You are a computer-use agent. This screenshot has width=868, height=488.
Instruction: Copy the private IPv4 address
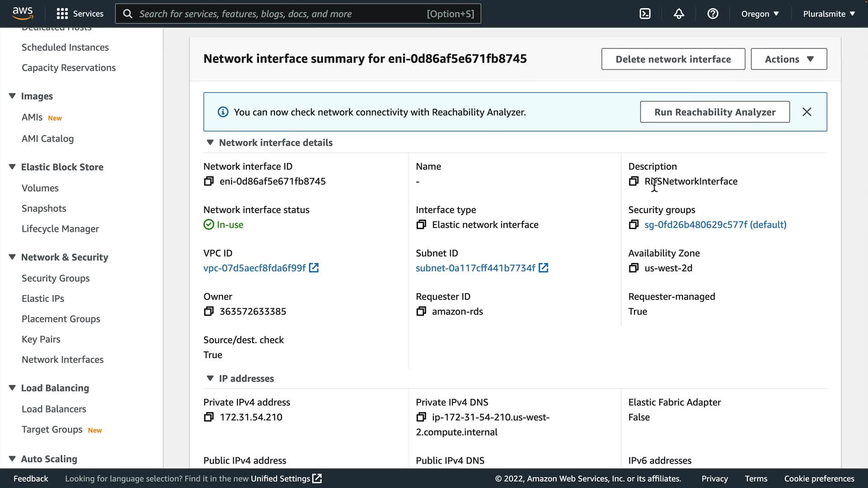pos(208,417)
